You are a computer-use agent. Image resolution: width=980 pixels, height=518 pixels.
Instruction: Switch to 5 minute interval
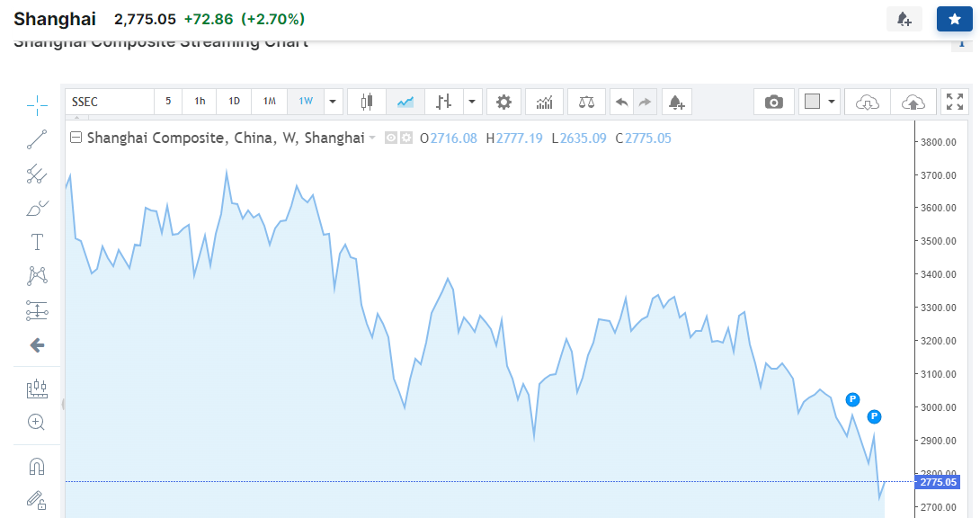pyautogui.click(x=168, y=102)
